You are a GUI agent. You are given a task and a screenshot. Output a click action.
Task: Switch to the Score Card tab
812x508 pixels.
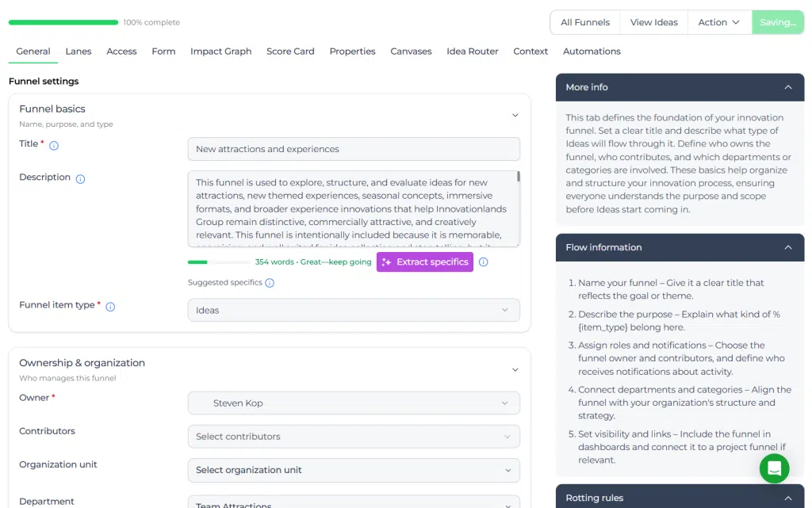[290, 52]
